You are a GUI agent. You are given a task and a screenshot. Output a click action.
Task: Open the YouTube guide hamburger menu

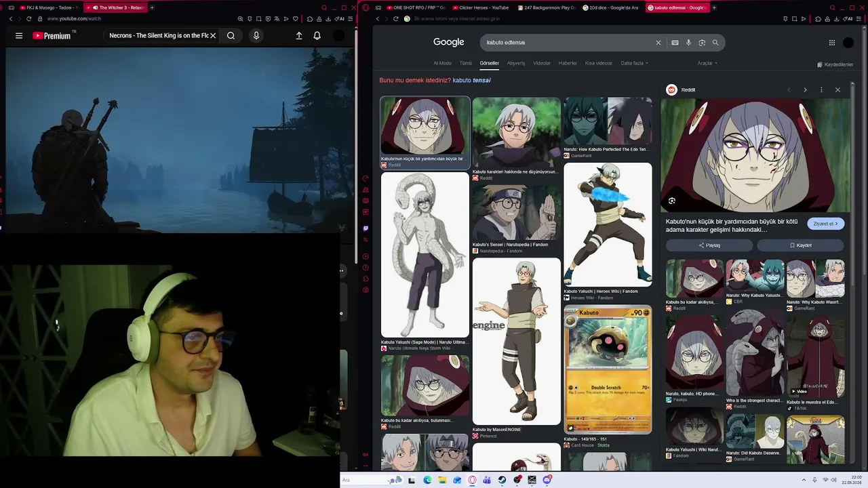19,36
